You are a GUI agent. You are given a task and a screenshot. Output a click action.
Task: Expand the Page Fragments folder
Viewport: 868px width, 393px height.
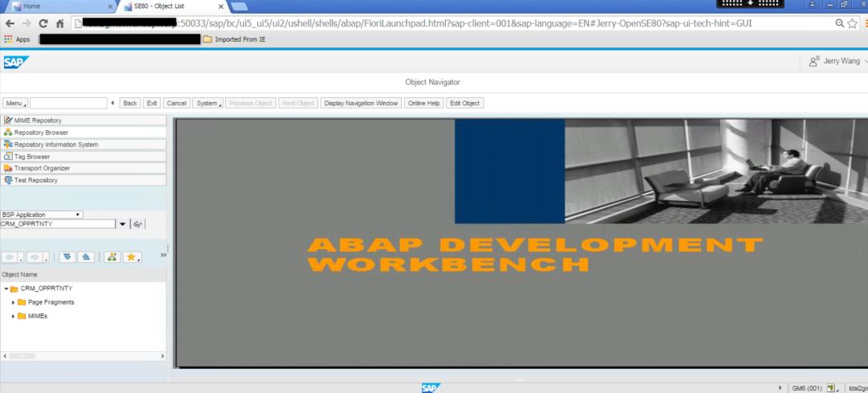(x=14, y=302)
